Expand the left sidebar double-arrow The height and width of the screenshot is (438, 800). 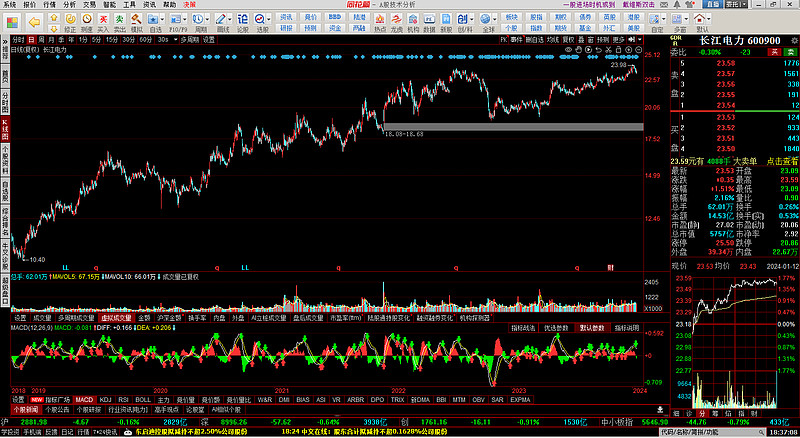[5, 41]
